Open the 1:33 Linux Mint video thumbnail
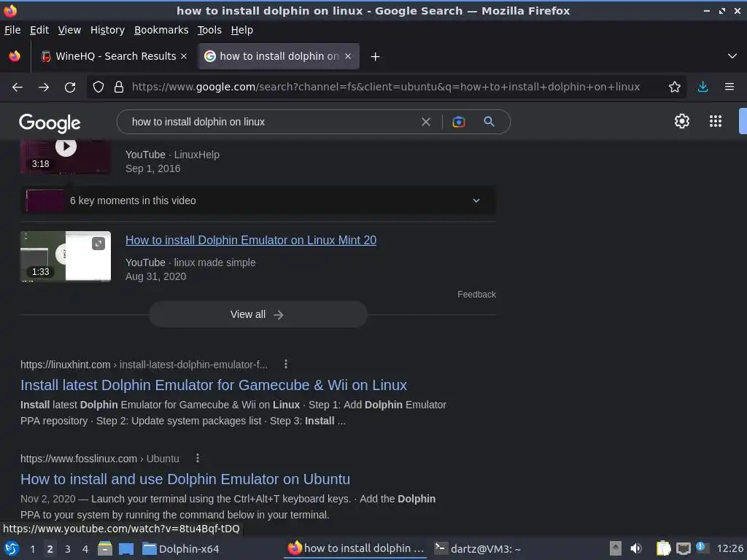This screenshot has width=747, height=560. [x=66, y=256]
